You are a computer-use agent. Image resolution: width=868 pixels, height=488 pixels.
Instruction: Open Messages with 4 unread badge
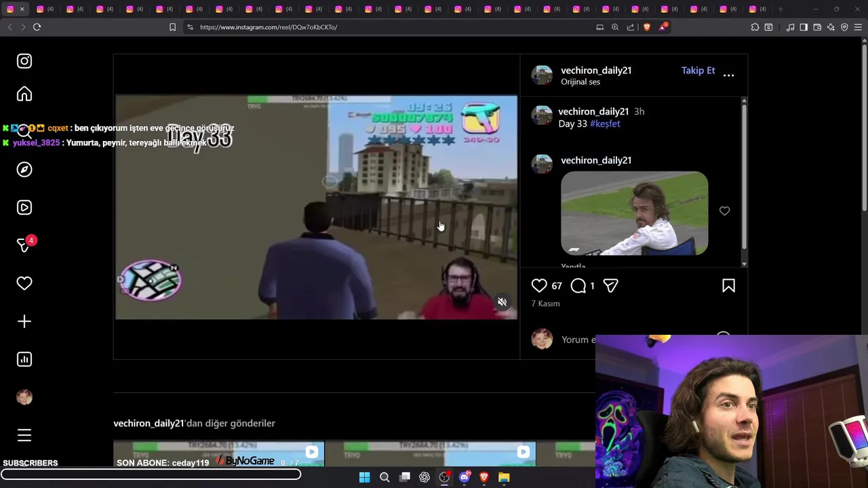click(26, 244)
